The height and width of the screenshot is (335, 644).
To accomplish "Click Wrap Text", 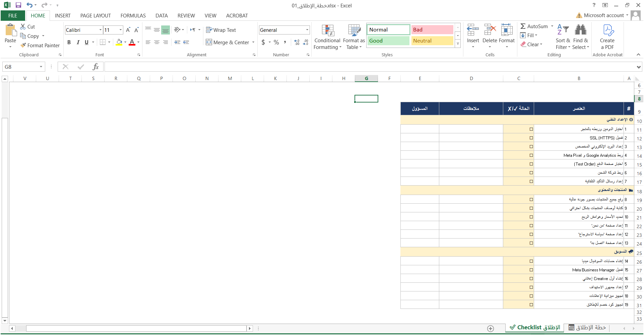I will tap(221, 30).
